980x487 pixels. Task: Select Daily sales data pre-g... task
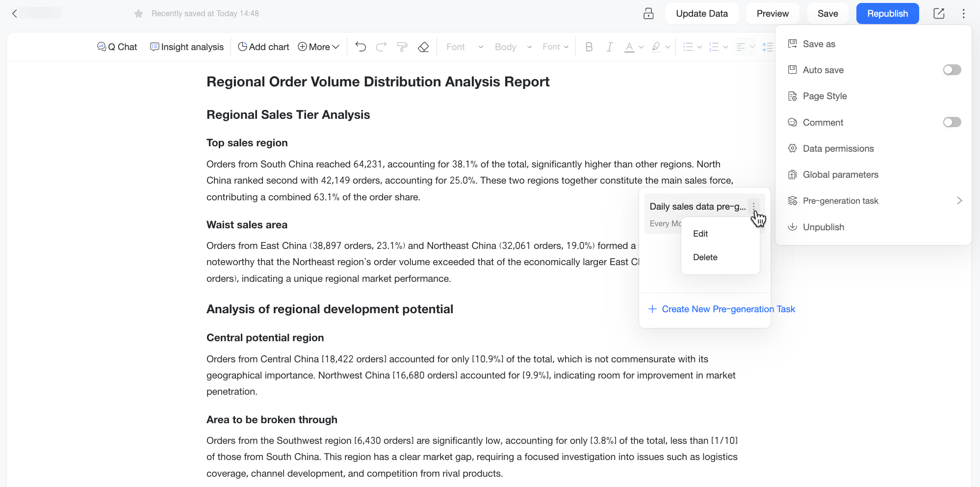697,207
